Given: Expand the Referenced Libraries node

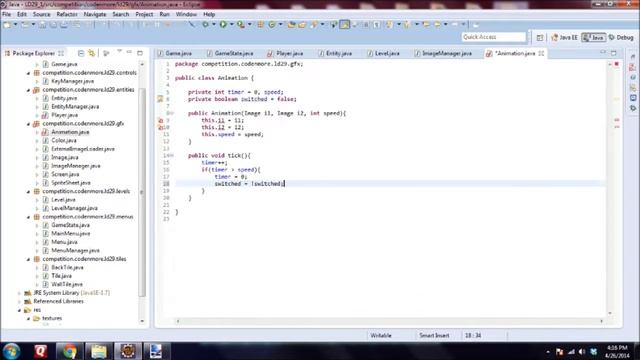Looking at the screenshot, I should [19, 302].
